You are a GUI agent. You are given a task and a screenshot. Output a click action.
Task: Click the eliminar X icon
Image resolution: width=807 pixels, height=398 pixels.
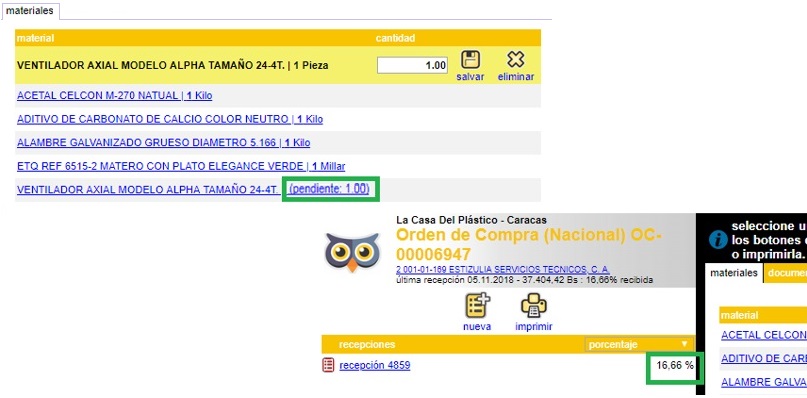coord(515,60)
